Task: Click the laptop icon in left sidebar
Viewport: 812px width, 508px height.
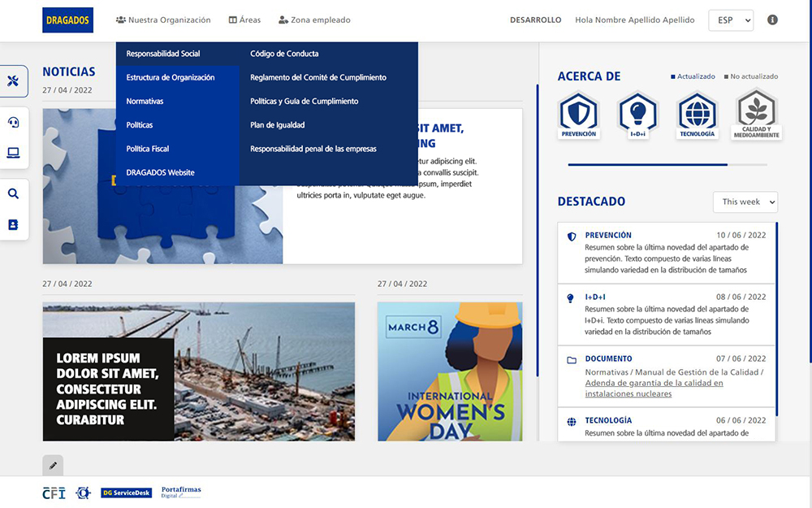Action: [x=13, y=153]
